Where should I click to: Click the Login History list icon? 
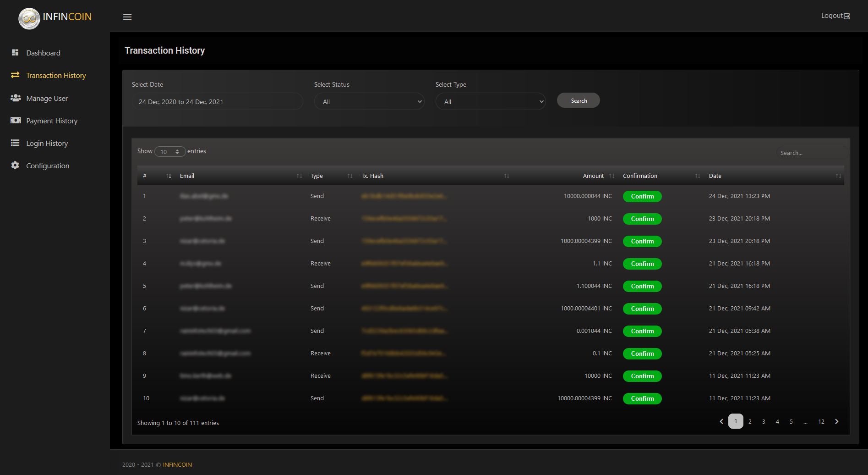[x=15, y=143]
